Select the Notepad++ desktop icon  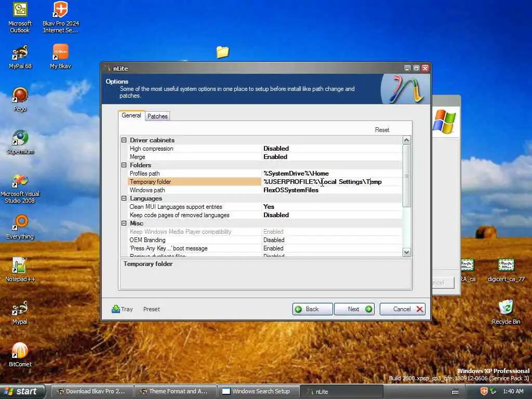20,270
